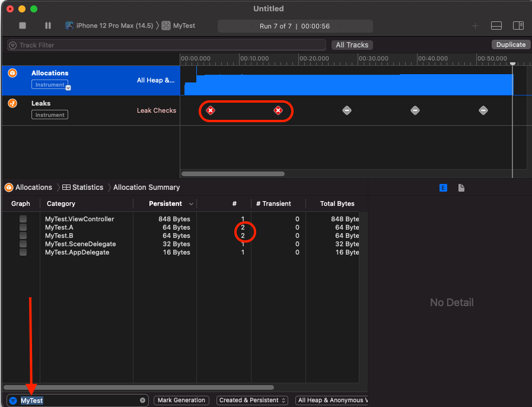Open Created & Persistent dropdown
The height and width of the screenshot is (407, 532).
pyautogui.click(x=252, y=400)
